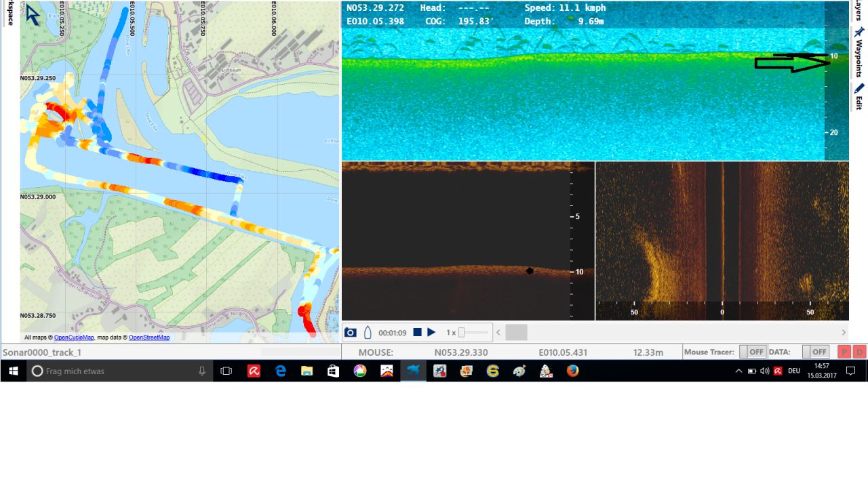Click the red P button
Screen dimensions: 868x488
[844, 352]
